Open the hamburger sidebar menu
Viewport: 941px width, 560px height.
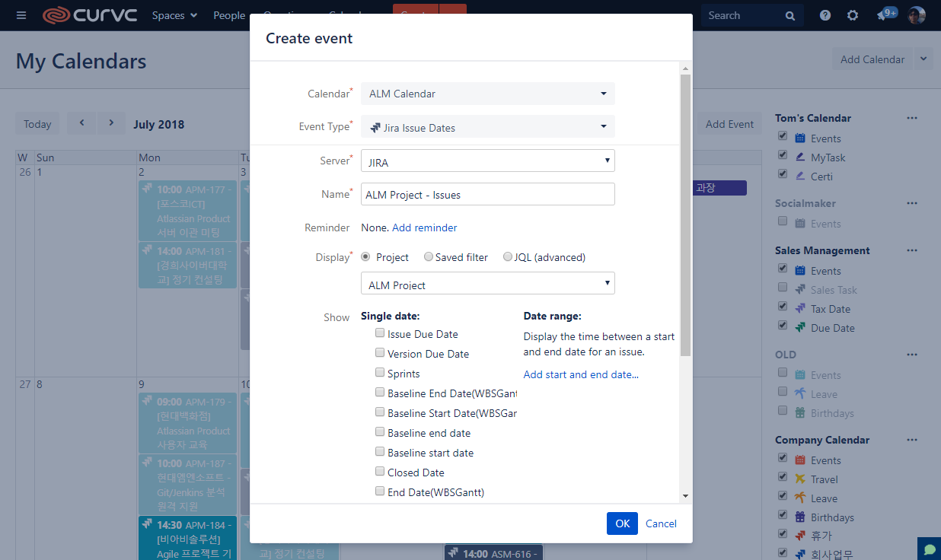[x=21, y=15]
